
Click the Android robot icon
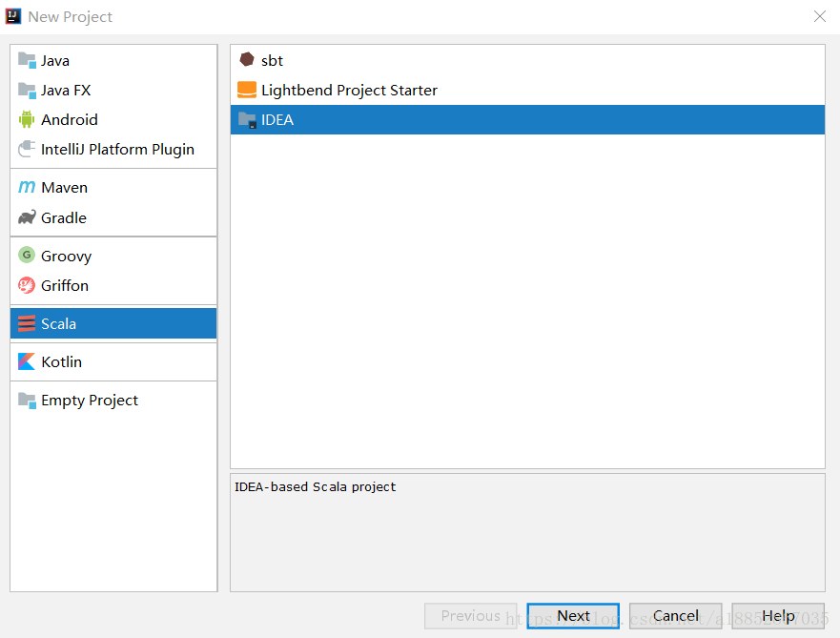27,119
